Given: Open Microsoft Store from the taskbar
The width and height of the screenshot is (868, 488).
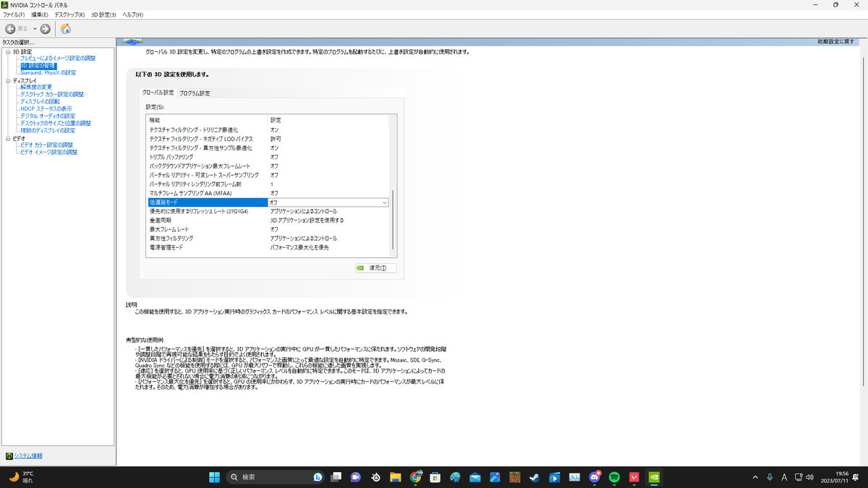Looking at the screenshot, I should click(x=435, y=477).
